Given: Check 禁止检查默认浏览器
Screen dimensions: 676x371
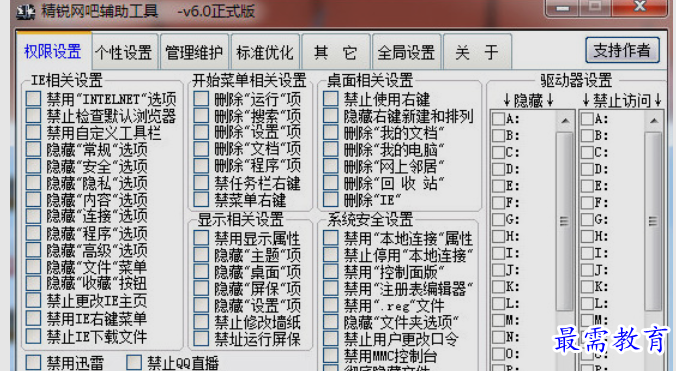Looking at the screenshot, I should tap(33, 115).
